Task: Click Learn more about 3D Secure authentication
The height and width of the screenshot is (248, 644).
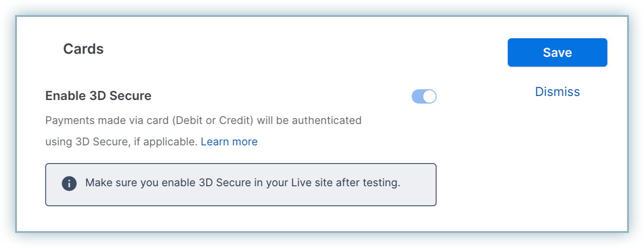Action: pyautogui.click(x=229, y=142)
